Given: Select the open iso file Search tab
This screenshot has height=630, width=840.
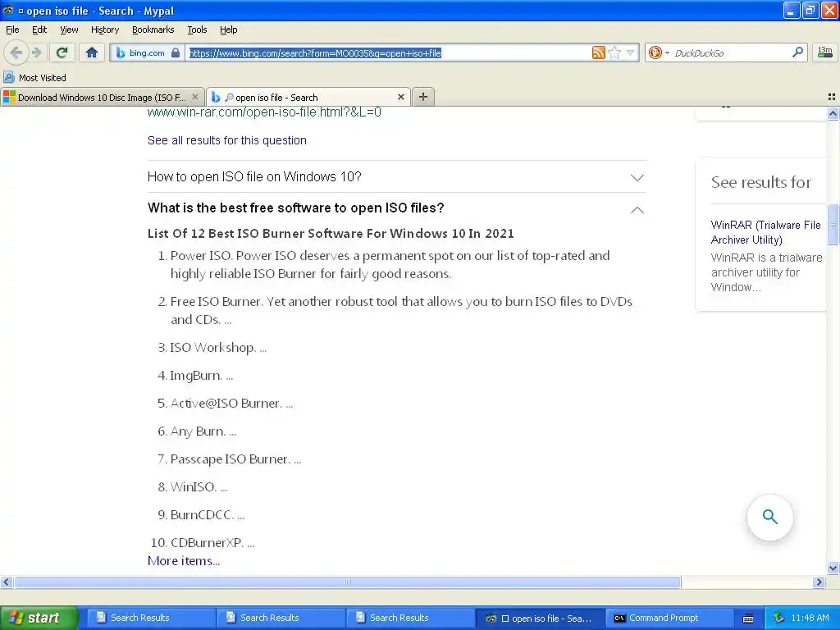Looking at the screenshot, I should click(308, 97).
